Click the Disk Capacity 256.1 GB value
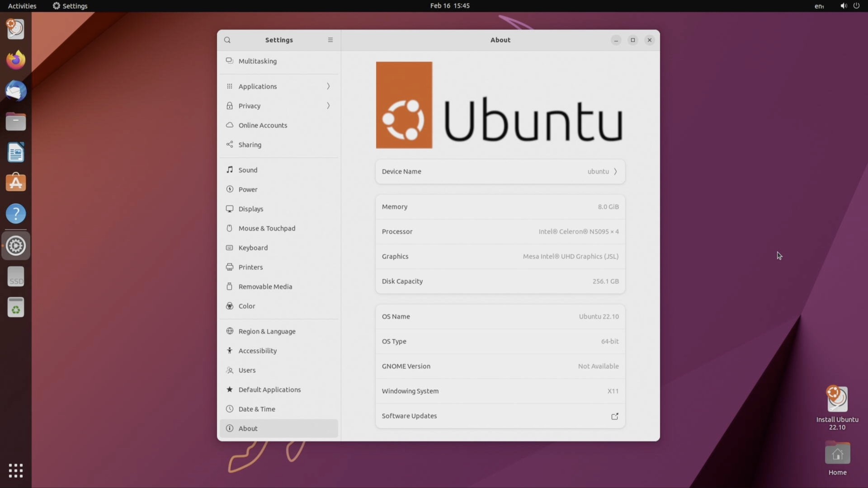The width and height of the screenshot is (868, 488). click(x=605, y=282)
